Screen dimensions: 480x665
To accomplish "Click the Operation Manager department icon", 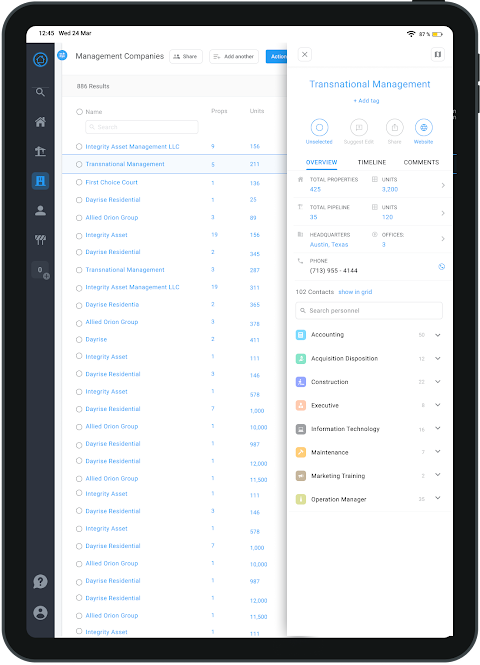I will point(301,499).
